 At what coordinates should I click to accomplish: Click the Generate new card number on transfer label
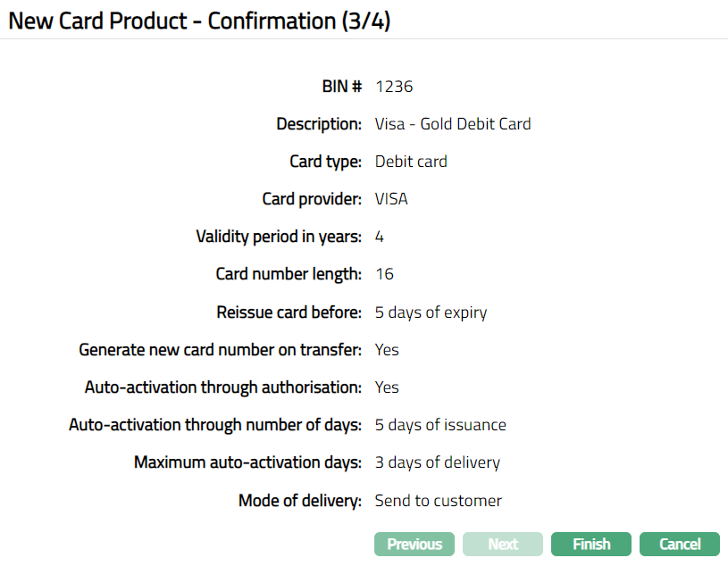pyautogui.click(x=220, y=350)
